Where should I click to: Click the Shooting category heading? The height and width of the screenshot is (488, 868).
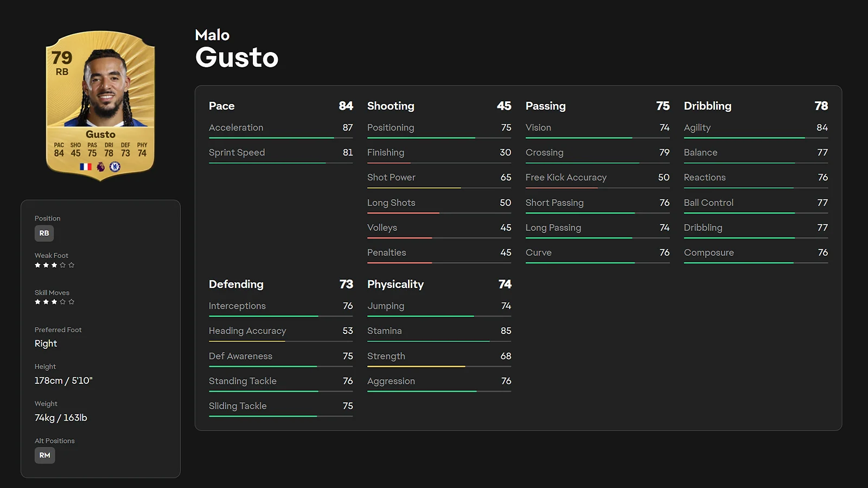(x=391, y=106)
